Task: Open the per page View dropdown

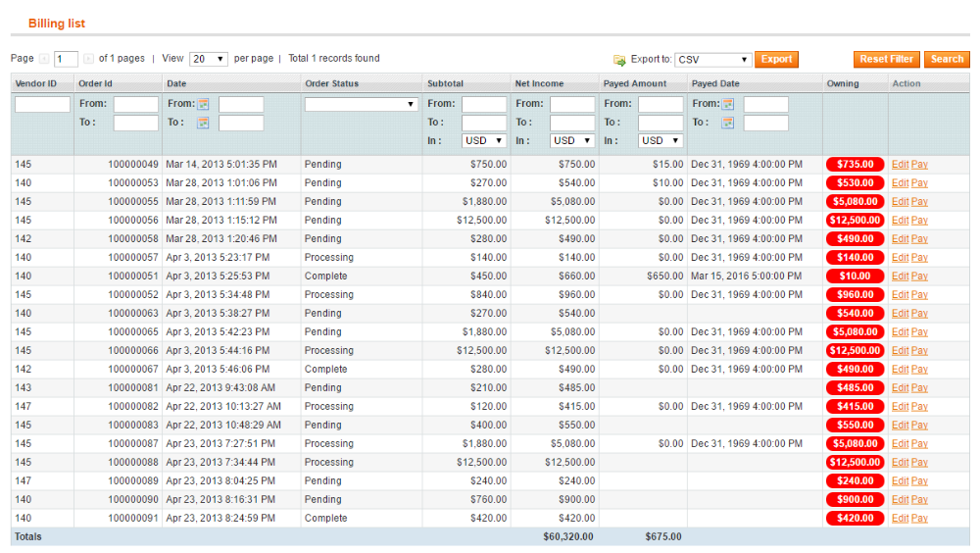Action: pos(208,59)
